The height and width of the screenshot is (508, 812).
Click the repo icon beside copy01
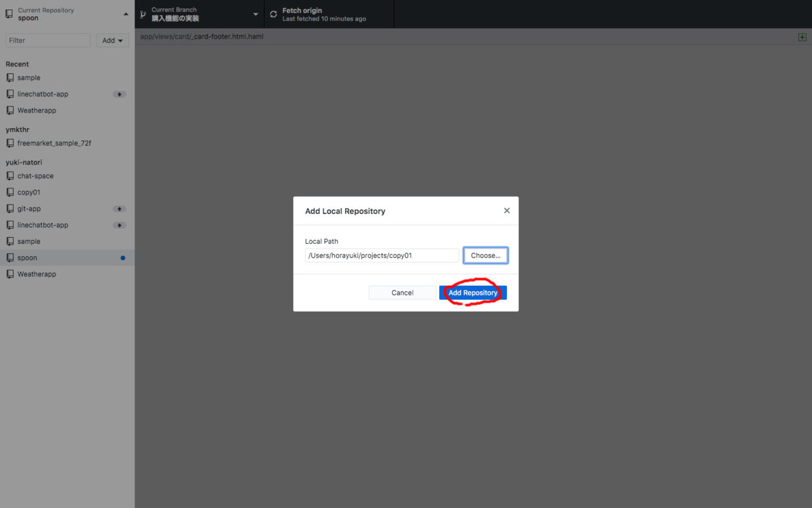coord(10,192)
